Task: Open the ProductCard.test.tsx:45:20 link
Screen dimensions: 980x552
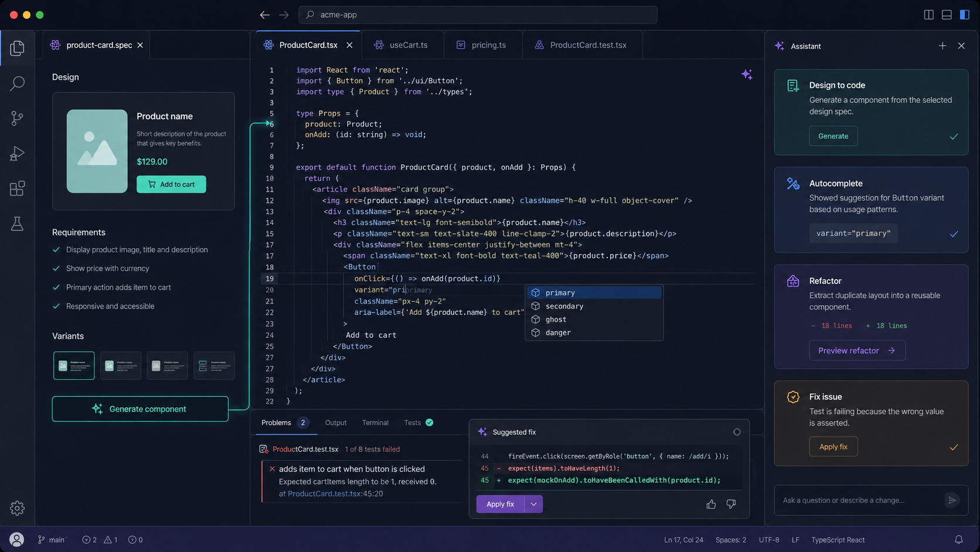Action: click(335, 494)
